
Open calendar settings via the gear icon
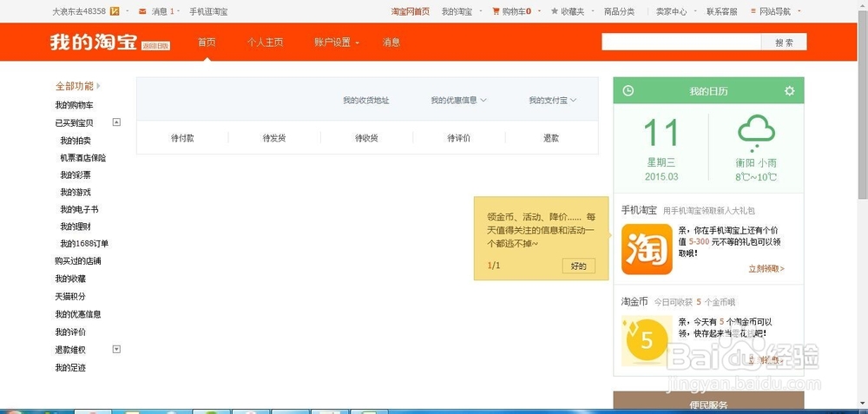coord(789,91)
